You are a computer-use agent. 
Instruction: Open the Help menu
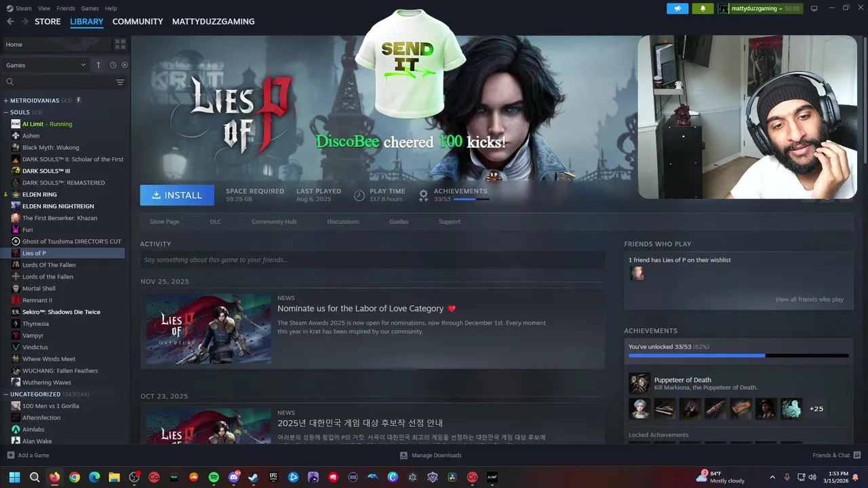pyautogui.click(x=111, y=8)
